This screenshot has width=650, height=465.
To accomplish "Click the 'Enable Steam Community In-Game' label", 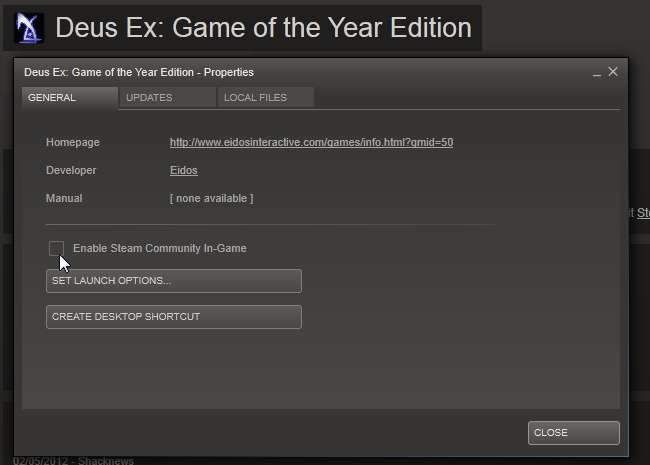I will pyautogui.click(x=160, y=248).
